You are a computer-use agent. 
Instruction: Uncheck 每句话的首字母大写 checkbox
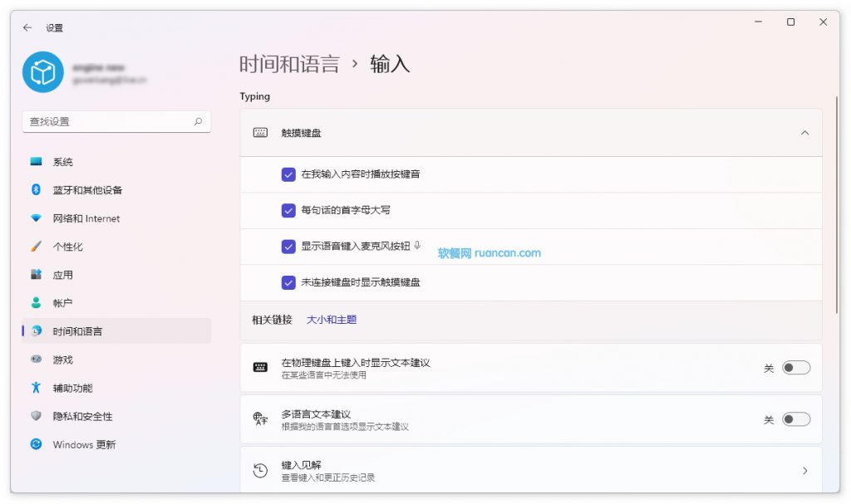click(288, 211)
